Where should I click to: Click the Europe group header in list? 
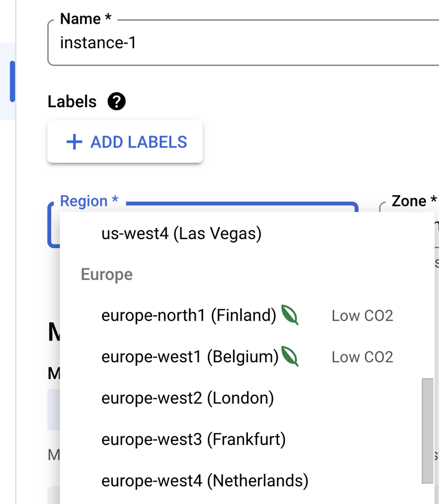click(107, 274)
